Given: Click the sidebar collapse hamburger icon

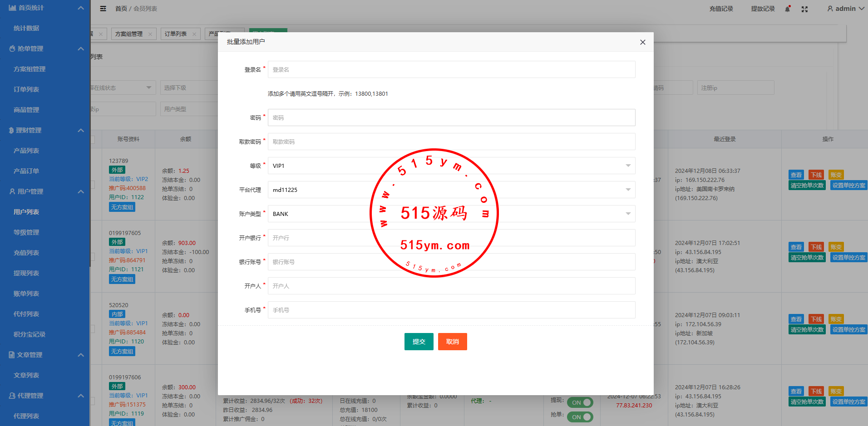Looking at the screenshot, I should pos(103,9).
